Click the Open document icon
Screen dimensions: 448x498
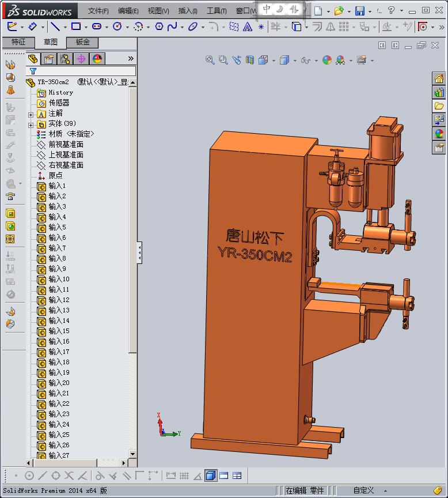[x=339, y=11]
